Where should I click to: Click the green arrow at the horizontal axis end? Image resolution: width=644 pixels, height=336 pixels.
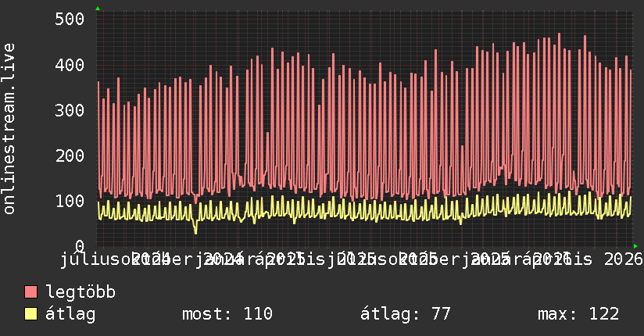click(x=635, y=246)
